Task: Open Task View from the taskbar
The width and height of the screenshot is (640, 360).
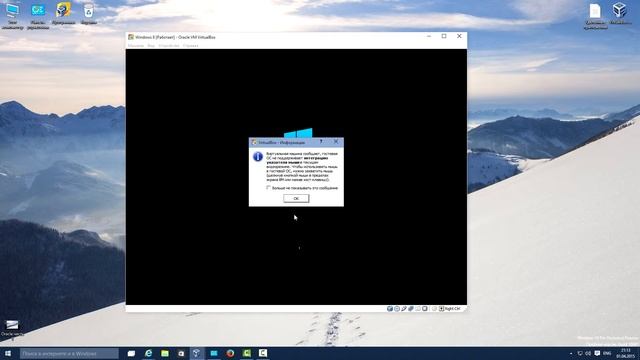Action: pos(131,353)
